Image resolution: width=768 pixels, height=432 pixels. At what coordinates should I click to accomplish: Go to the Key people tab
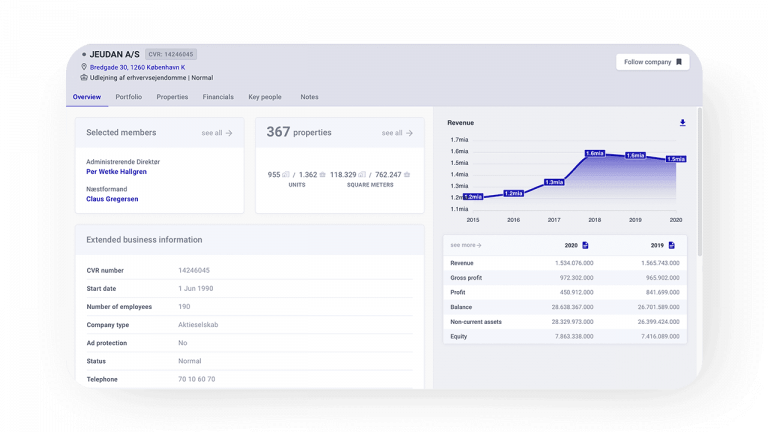coord(265,97)
